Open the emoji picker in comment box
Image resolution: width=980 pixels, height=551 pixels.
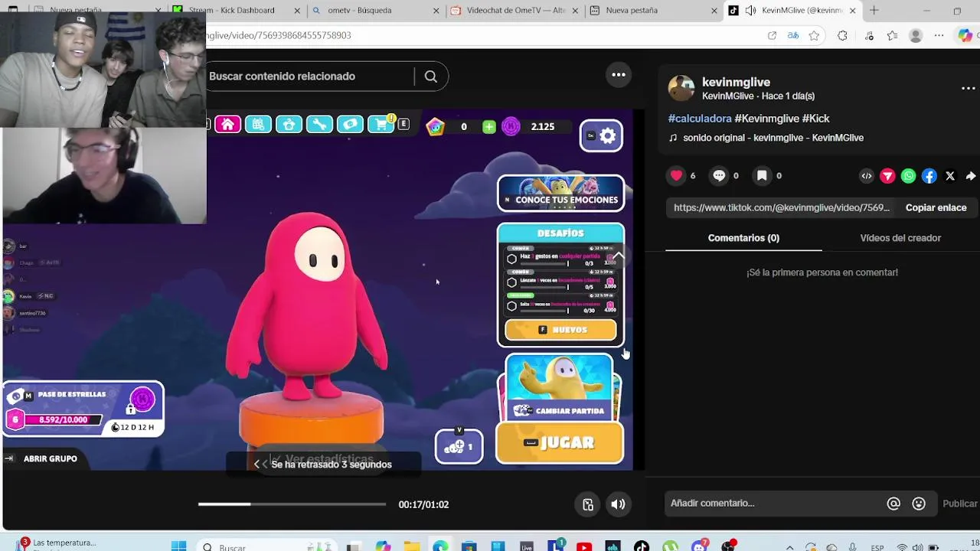(919, 503)
